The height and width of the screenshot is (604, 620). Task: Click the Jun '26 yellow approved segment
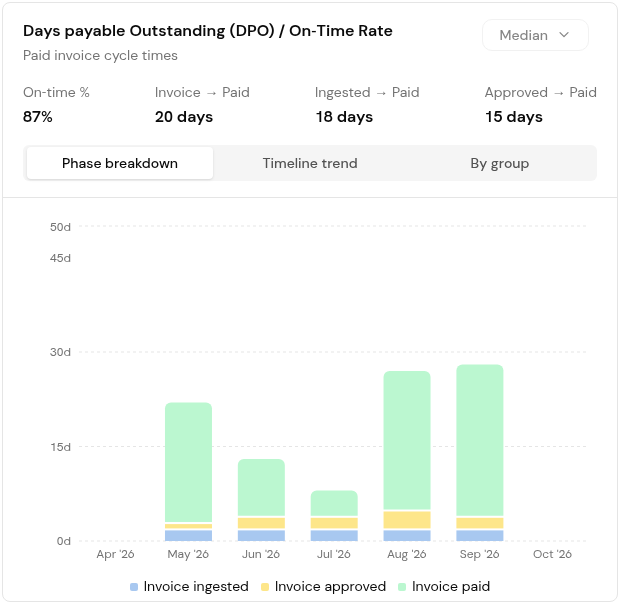click(261, 523)
